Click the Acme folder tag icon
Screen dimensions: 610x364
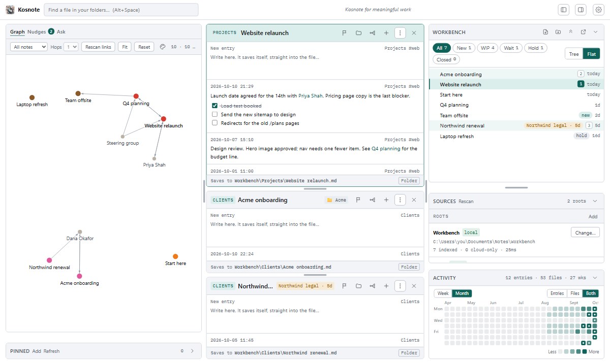click(x=329, y=200)
